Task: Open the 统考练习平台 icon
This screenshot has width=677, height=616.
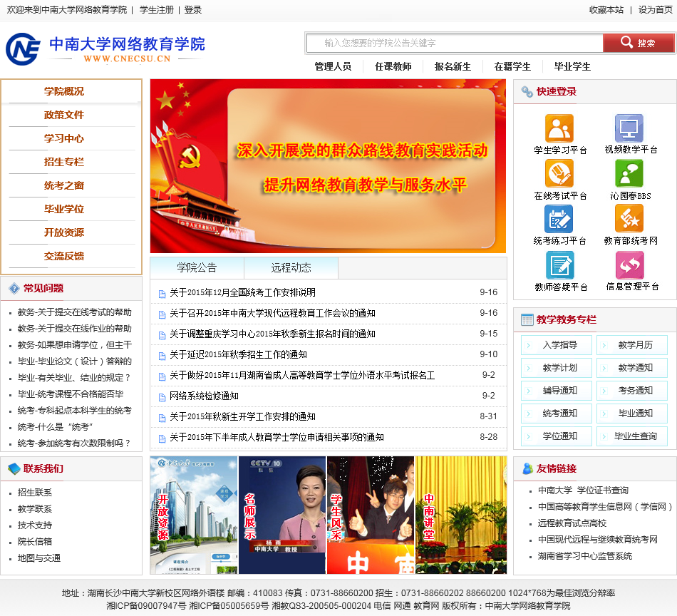Action: point(559,219)
